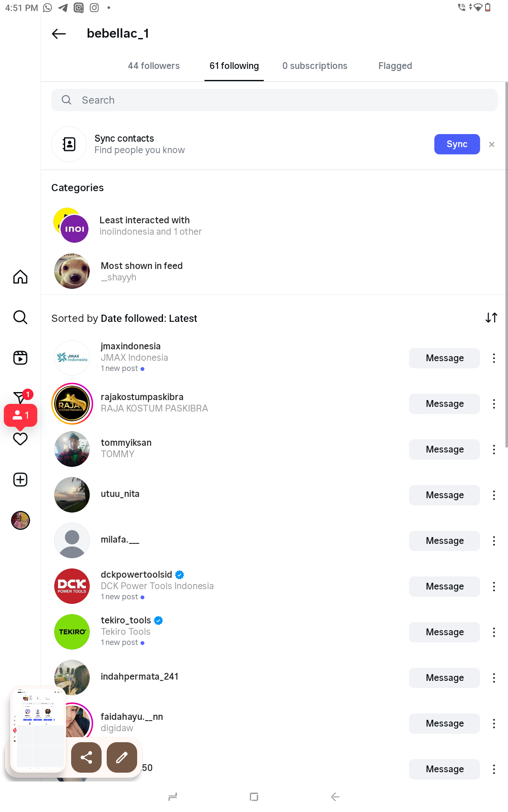
Task: Open profile picture in the sidebar
Action: [20, 520]
